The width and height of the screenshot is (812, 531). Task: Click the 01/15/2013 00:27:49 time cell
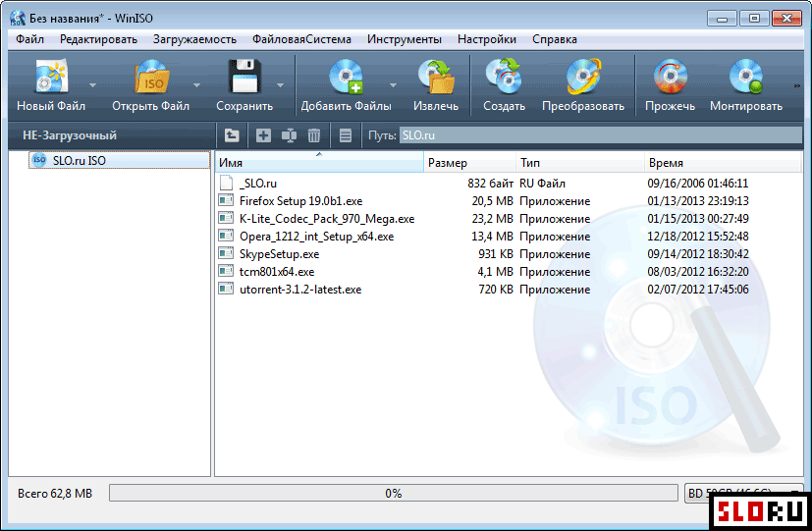pos(697,219)
